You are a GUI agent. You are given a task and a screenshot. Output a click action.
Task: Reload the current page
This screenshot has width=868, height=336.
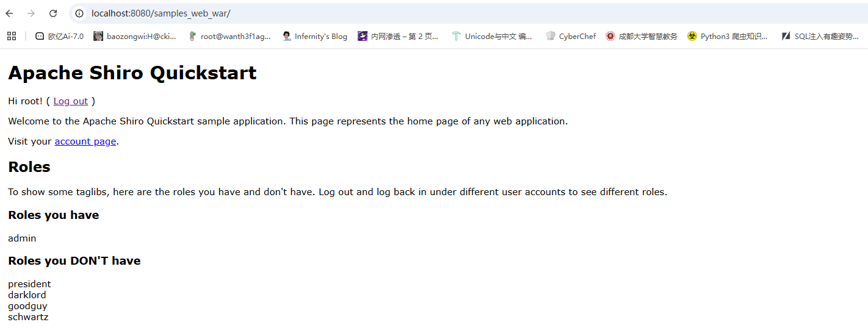pos(53,13)
